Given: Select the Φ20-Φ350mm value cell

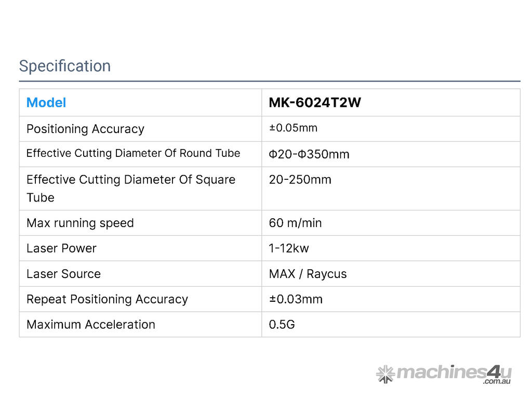Looking at the screenshot, I should coord(309,154).
